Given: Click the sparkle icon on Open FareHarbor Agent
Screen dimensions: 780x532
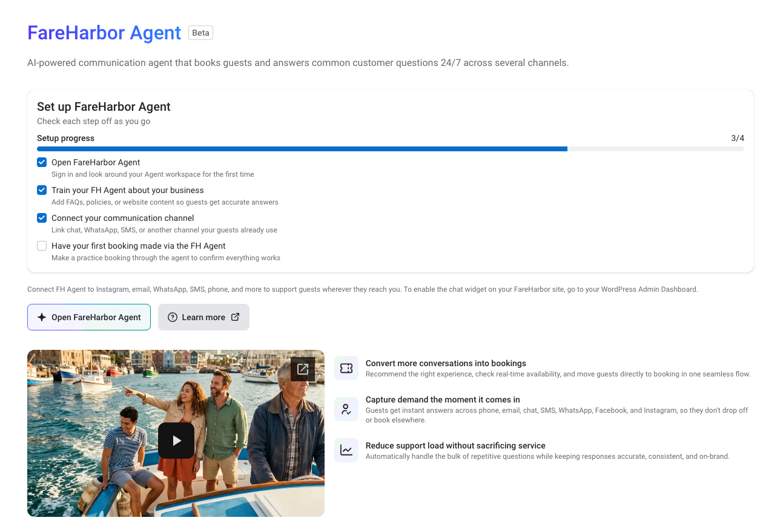Looking at the screenshot, I should click(x=42, y=317).
